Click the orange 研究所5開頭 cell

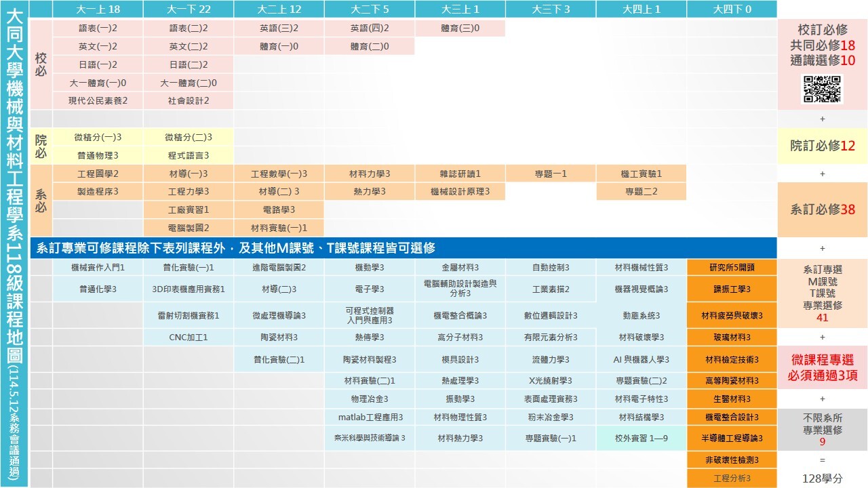coord(732,267)
